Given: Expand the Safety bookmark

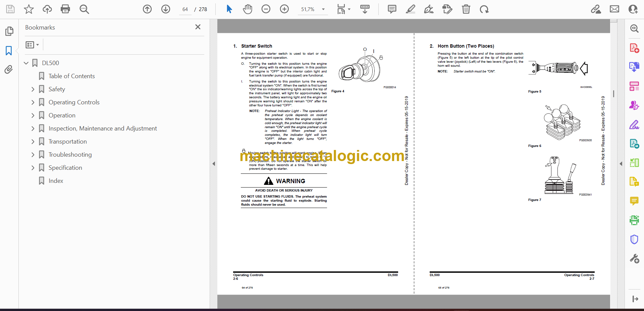Looking at the screenshot, I should (33, 89).
